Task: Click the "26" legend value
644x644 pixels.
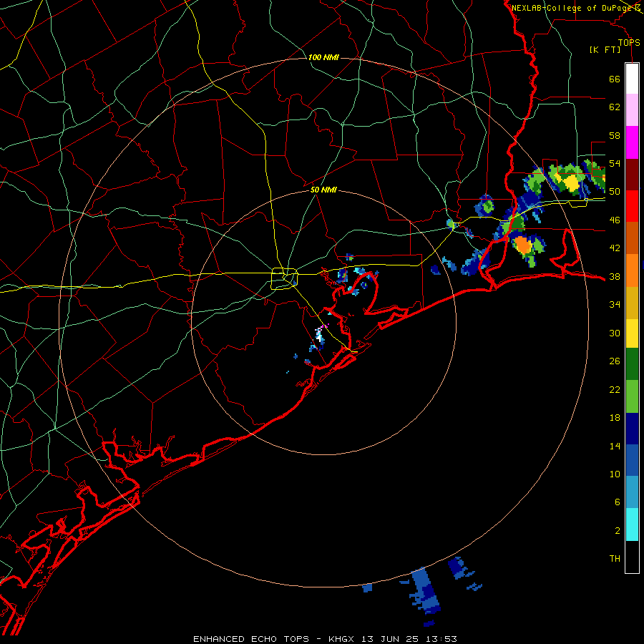Action: [x=615, y=361]
